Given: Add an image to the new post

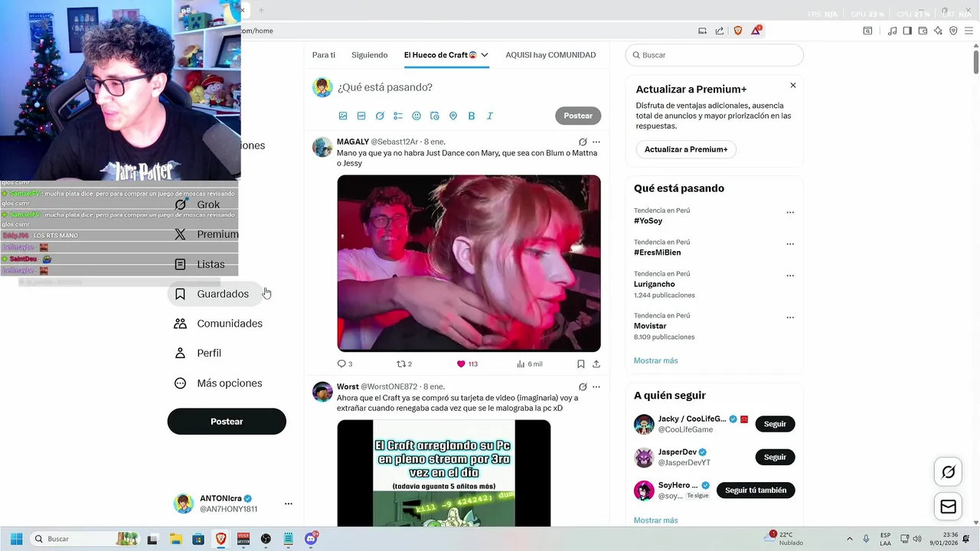Looking at the screenshot, I should pyautogui.click(x=343, y=116).
